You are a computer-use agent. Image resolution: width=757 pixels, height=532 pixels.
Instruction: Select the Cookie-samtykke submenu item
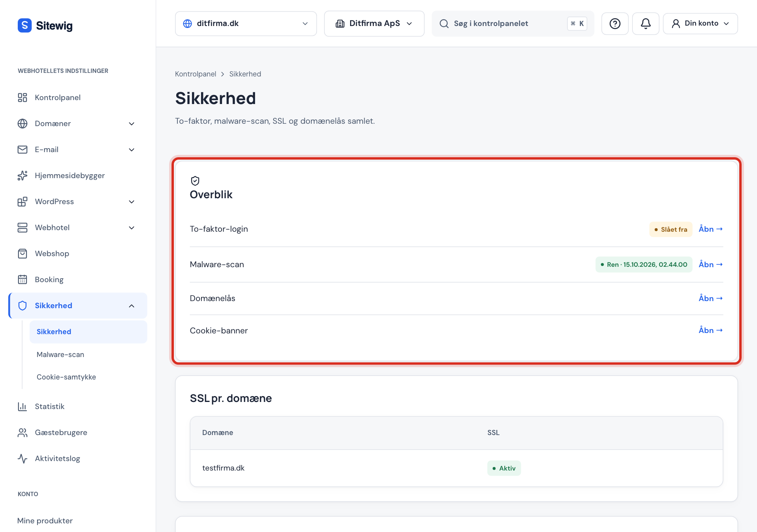[88, 377]
